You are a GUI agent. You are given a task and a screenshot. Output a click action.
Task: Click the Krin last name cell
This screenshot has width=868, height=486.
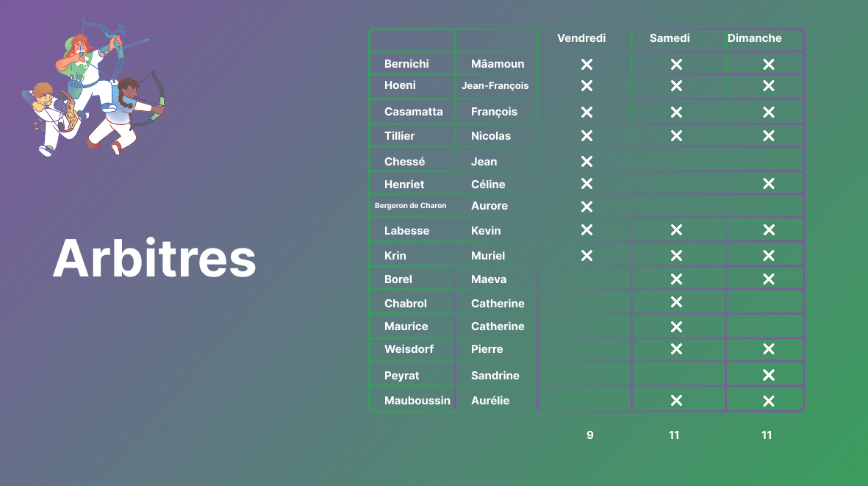point(395,256)
